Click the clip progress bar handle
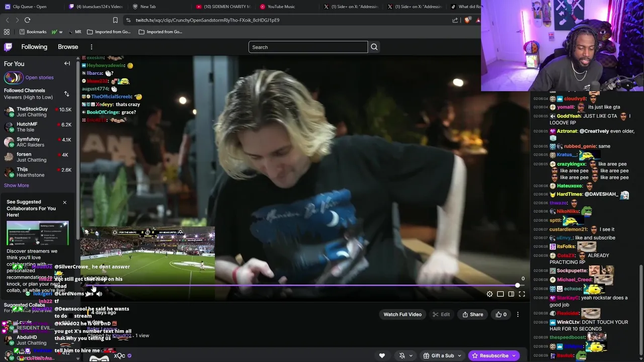Viewport: 644px width, 362px height. [x=517, y=286]
